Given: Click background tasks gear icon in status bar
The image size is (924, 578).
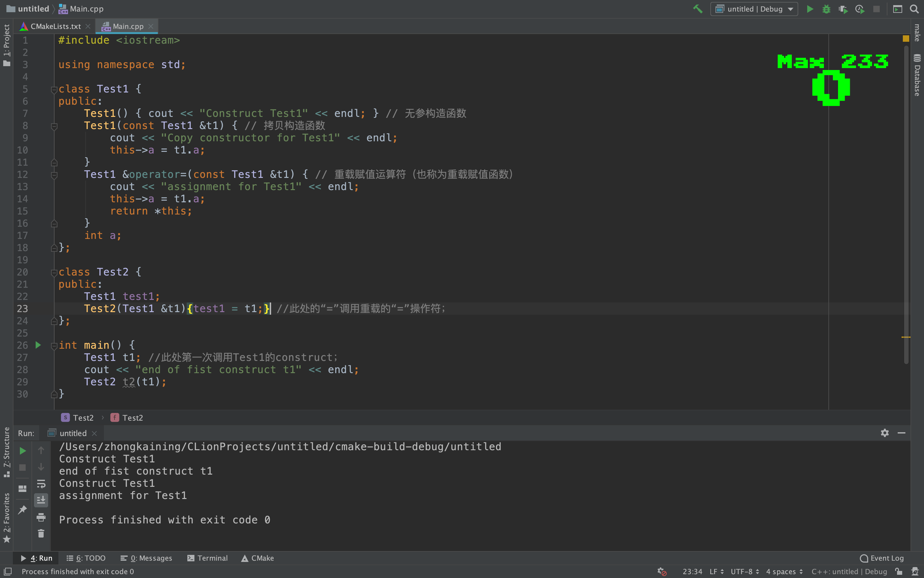Looking at the screenshot, I should [x=662, y=572].
